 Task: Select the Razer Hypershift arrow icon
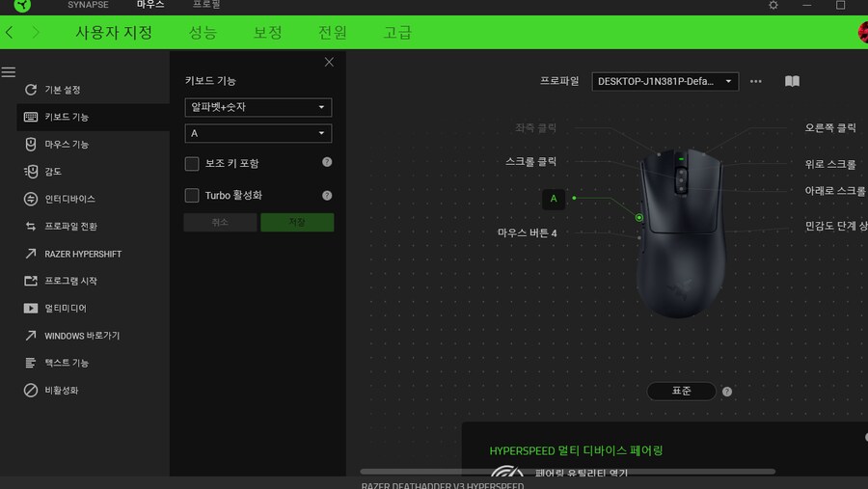tap(31, 254)
